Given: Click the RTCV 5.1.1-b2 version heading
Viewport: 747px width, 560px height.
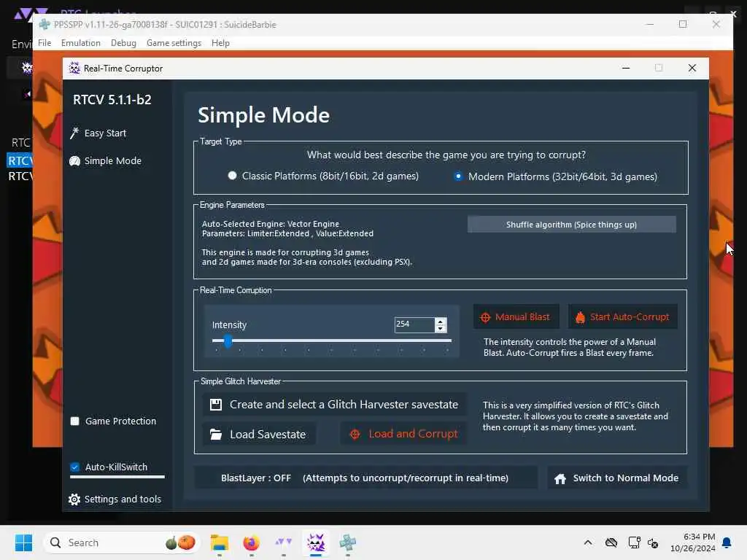Looking at the screenshot, I should pyautogui.click(x=112, y=99).
